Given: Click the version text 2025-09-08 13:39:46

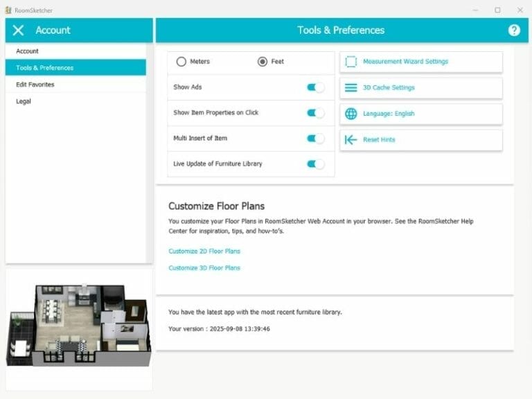Looking at the screenshot, I should pyautogui.click(x=240, y=329).
